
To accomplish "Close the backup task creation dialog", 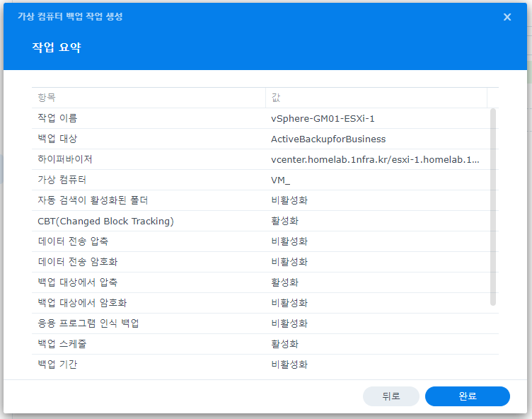I will tap(507, 17).
